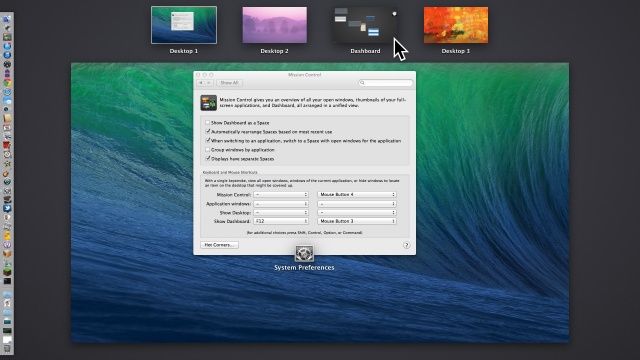Switch to the Desktop 3 space
The width and height of the screenshot is (640, 360).
(456, 25)
